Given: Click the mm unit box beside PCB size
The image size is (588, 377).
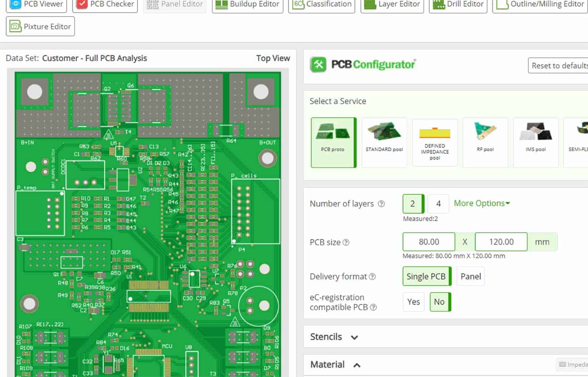Looking at the screenshot, I should click(542, 242).
